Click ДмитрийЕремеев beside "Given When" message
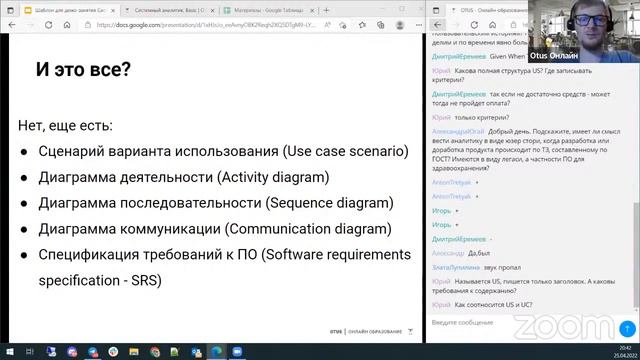Screen dimensions: 640x360 tap(459, 56)
